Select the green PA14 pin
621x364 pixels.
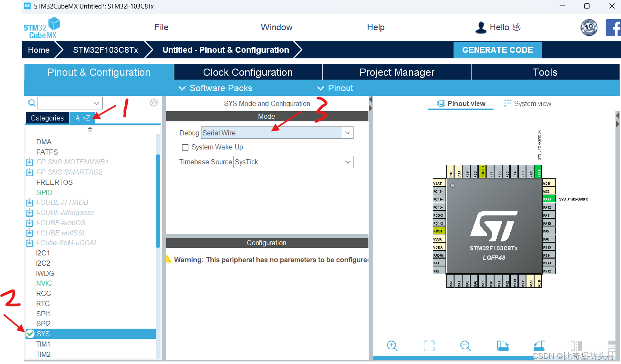[x=538, y=171]
